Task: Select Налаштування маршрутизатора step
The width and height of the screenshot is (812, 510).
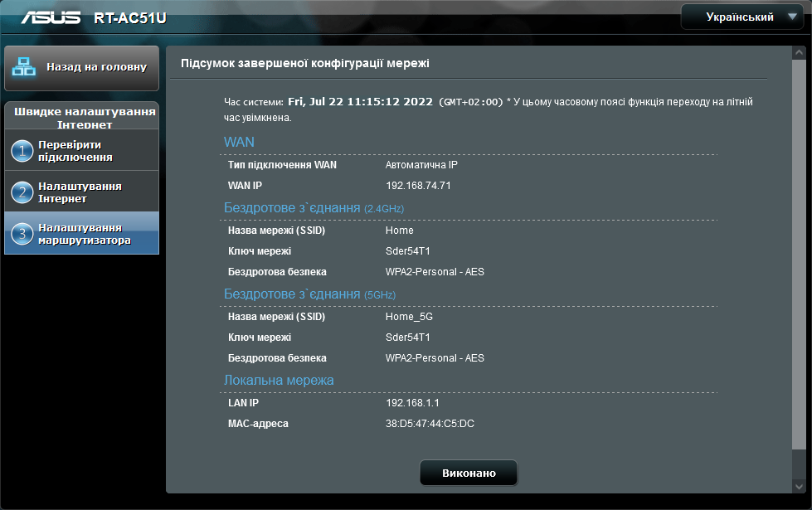Action: (x=82, y=233)
